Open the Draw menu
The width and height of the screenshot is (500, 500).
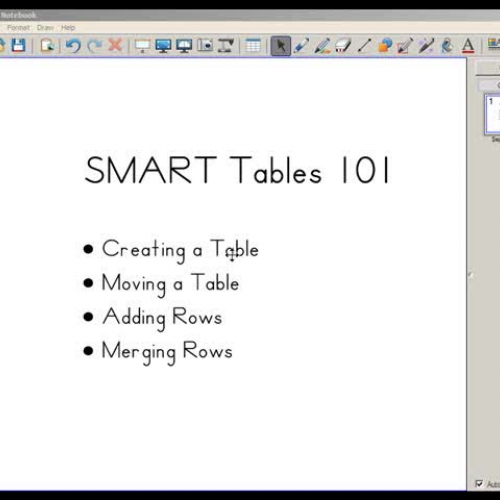[x=45, y=28]
